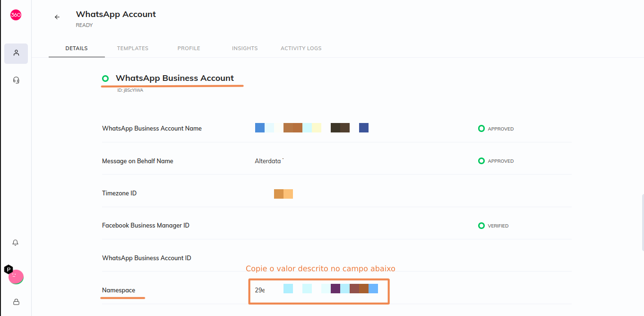The width and height of the screenshot is (644, 316).
Task: Switch to the Profile tab
Action: [189, 48]
